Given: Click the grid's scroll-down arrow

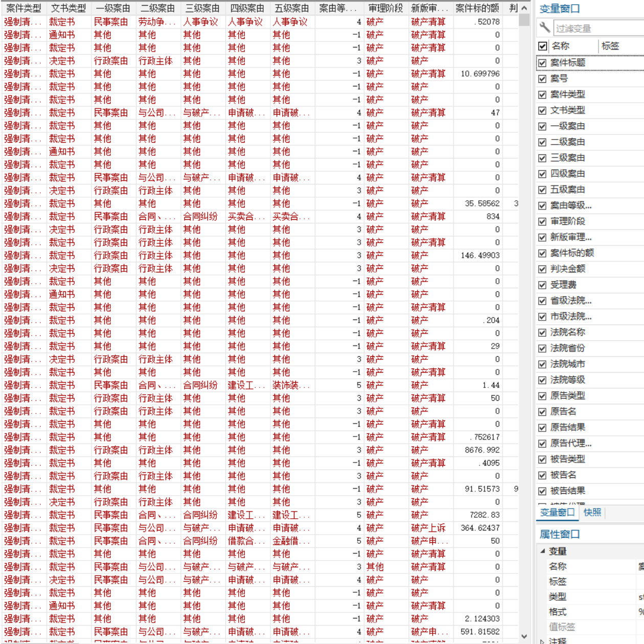Looking at the screenshot, I should tap(524, 636).
